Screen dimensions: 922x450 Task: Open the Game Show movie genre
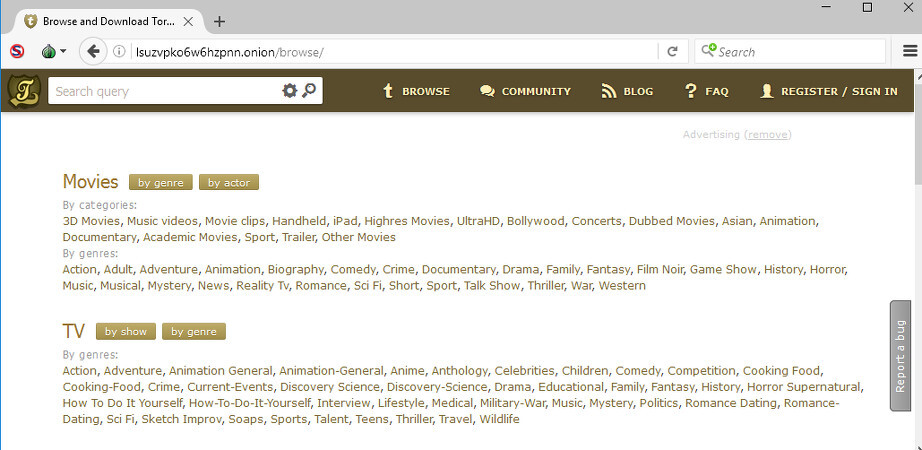(x=723, y=269)
